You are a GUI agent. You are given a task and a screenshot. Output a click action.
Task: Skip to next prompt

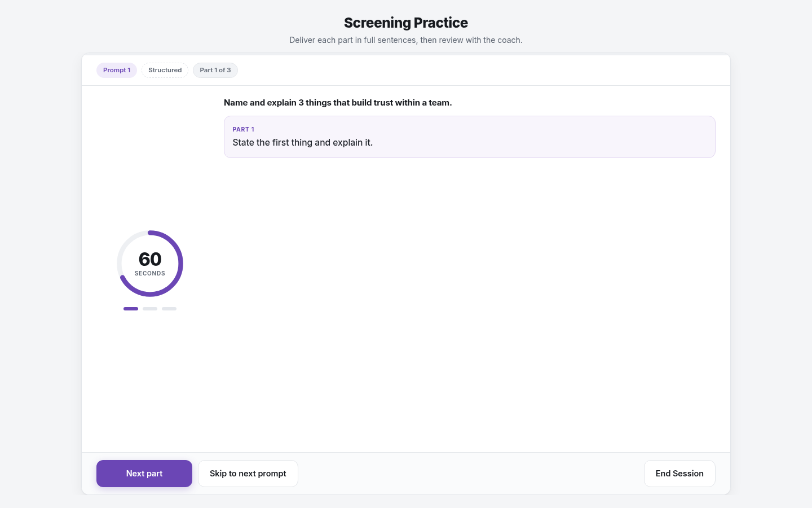(248, 474)
